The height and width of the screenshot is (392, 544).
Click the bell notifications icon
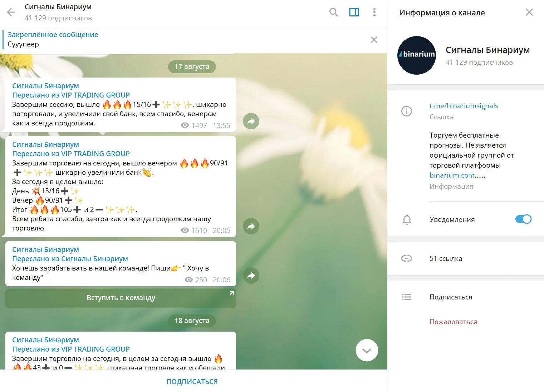coord(407,219)
